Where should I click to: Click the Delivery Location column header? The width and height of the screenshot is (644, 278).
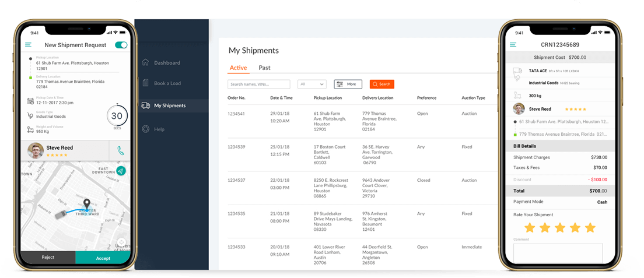click(x=378, y=98)
